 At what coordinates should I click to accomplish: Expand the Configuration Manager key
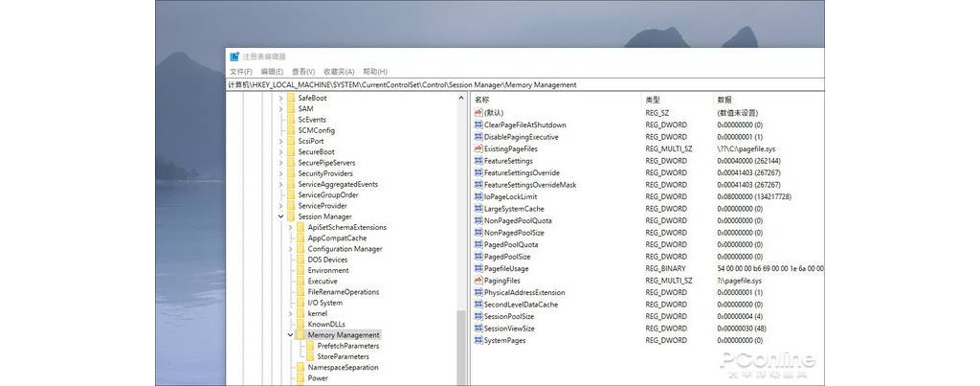point(291,249)
